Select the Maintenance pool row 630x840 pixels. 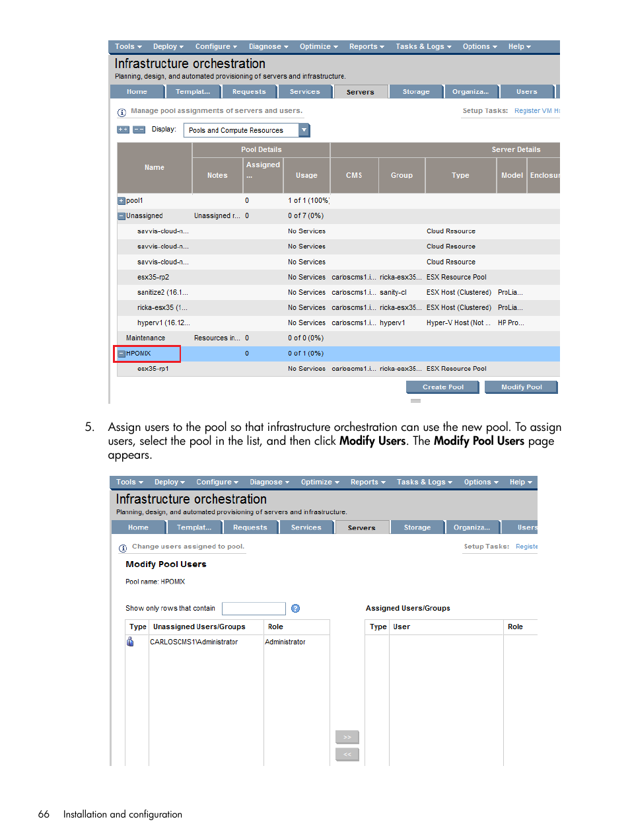338,338
